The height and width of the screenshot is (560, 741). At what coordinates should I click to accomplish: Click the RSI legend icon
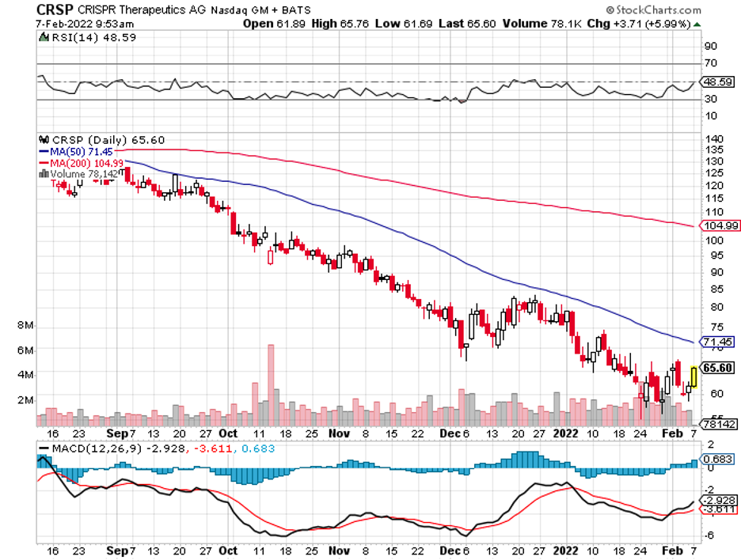click(44, 37)
